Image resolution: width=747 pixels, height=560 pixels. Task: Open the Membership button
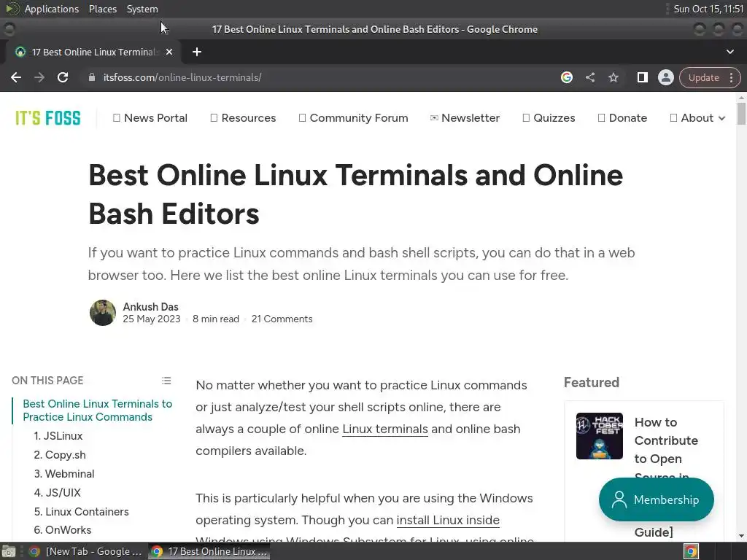coord(656,499)
